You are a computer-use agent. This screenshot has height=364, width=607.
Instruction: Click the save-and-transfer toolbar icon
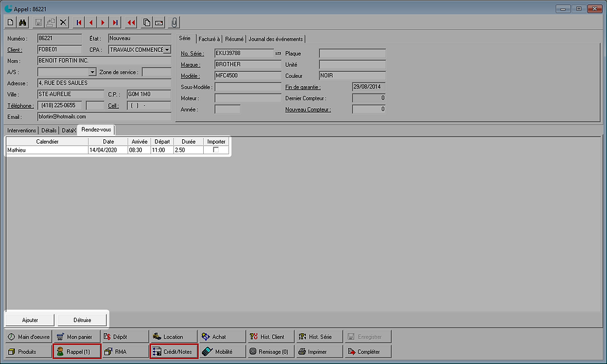50,22
